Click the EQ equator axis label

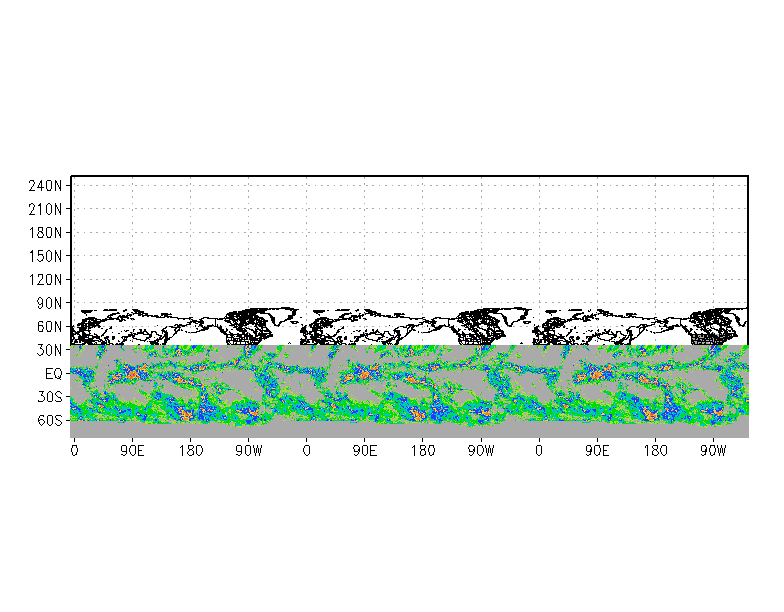54,374
